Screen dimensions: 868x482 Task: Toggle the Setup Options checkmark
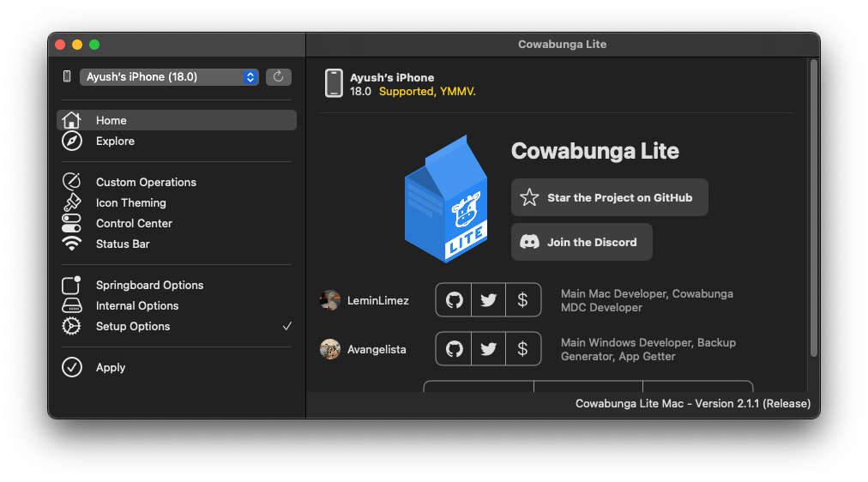point(286,327)
